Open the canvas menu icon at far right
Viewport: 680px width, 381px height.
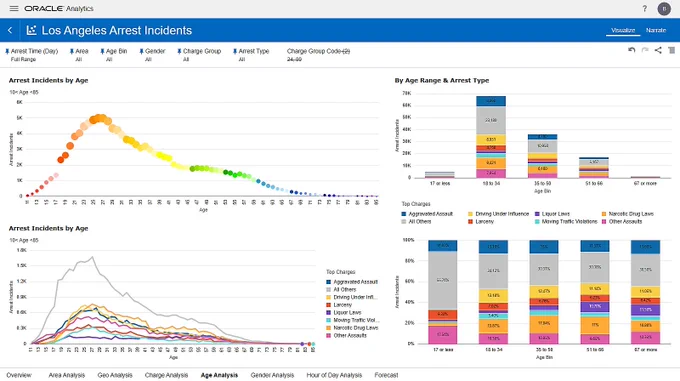click(672, 50)
